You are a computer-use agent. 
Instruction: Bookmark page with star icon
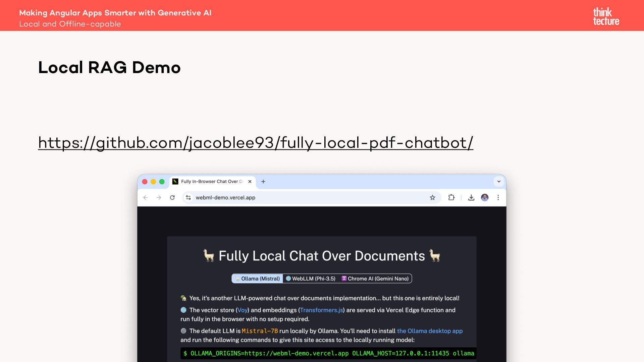(432, 198)
